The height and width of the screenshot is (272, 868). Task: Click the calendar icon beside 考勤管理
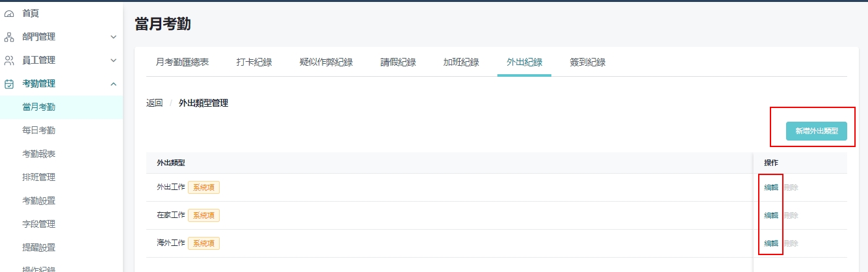coord(9,84)
